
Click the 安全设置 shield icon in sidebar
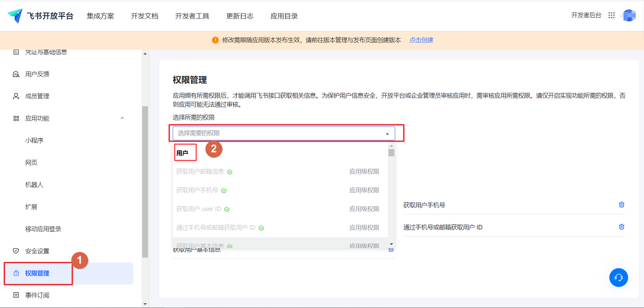[16, 251]
